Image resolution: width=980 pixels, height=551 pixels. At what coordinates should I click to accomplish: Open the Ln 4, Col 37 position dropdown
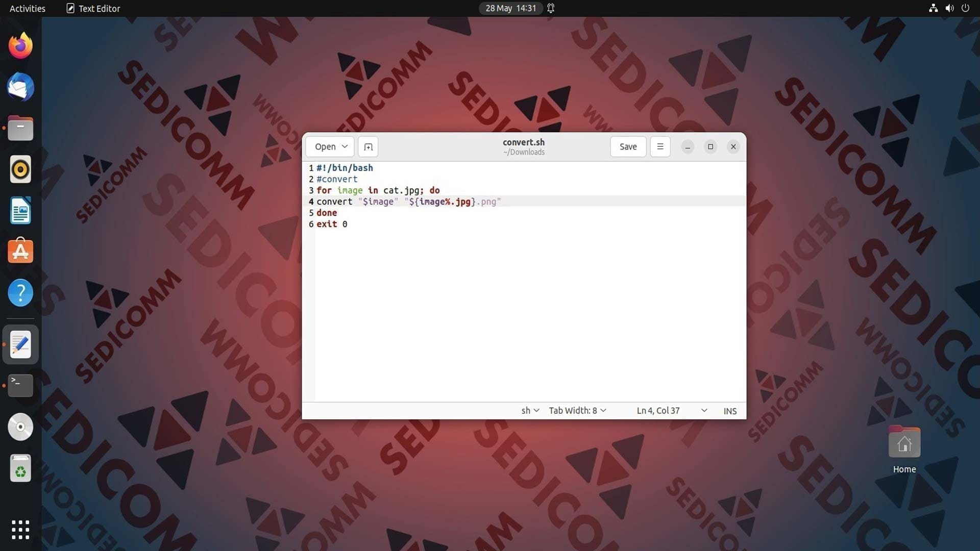point(672,411)
